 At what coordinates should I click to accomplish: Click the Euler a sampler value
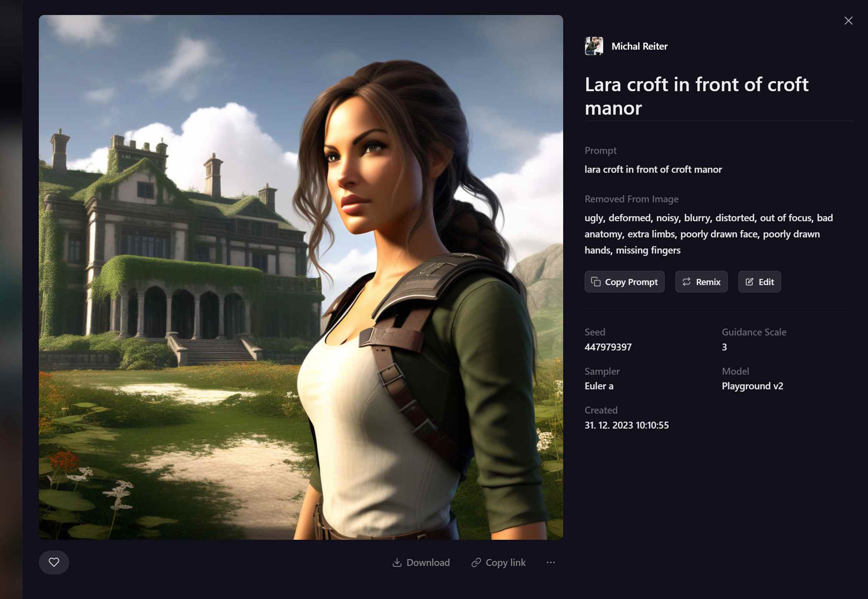tap(599, 386)
